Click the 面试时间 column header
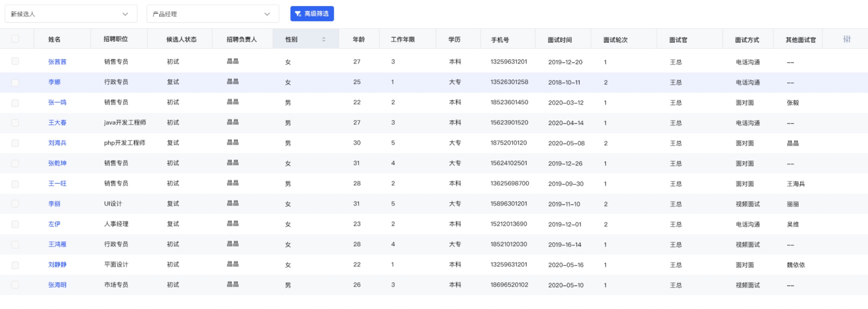This screenshot has width=868, height=309. (559, 40)
